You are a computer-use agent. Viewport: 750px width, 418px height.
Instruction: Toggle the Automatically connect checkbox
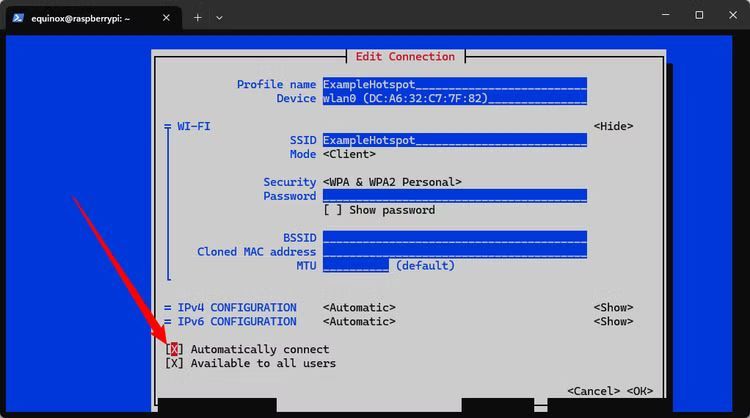point(174,349)
